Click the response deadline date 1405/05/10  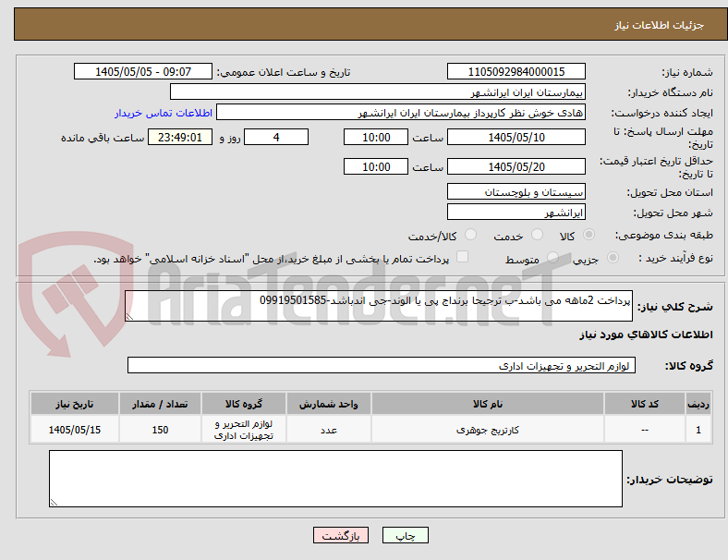point(516,137)
